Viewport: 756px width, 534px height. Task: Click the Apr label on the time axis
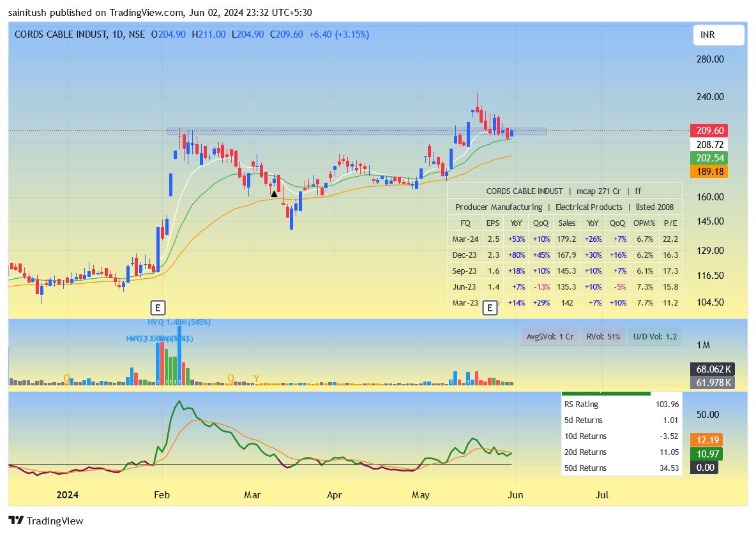[x=334, y=495]
